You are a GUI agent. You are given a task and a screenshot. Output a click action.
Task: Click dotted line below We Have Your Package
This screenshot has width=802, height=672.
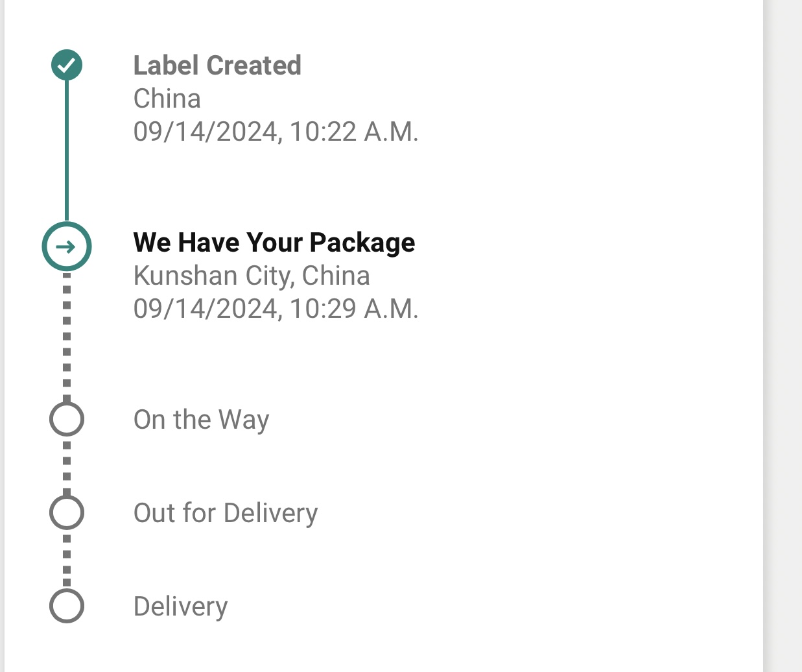point(67,334)
